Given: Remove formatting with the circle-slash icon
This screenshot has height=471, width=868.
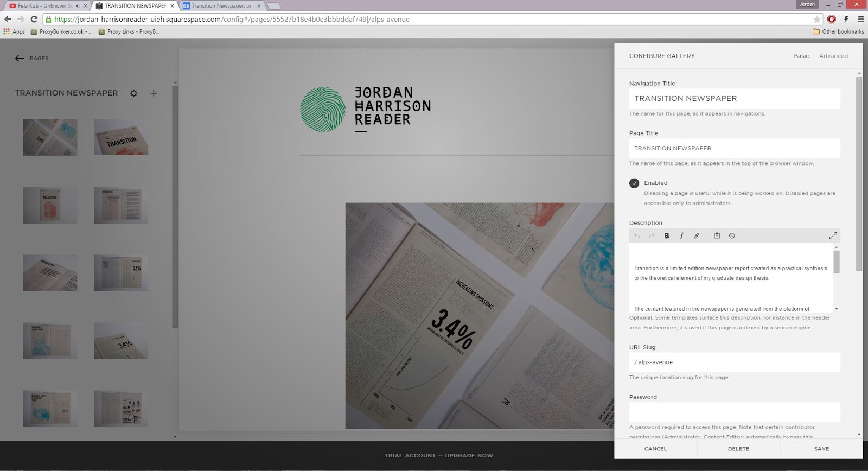Looking at the screenshot, I should click(x=732, y=235).
